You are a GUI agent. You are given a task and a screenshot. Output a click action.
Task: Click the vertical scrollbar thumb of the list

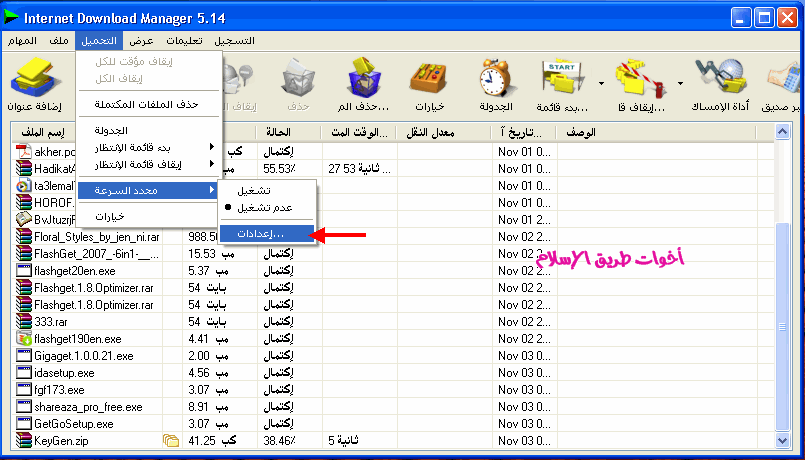pyautogui.click(x=782, y=326)
